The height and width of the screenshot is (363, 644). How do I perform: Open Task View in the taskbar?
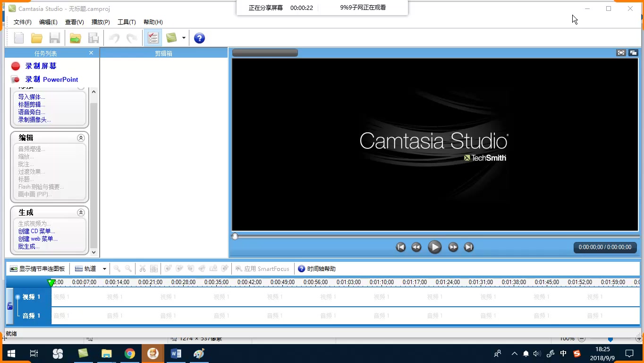pos(34,354)
